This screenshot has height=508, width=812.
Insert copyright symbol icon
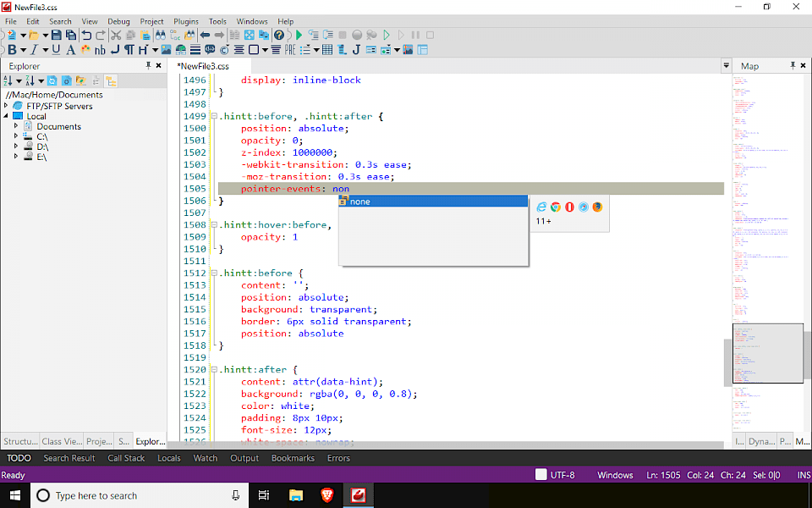click(x=224, y=50)
